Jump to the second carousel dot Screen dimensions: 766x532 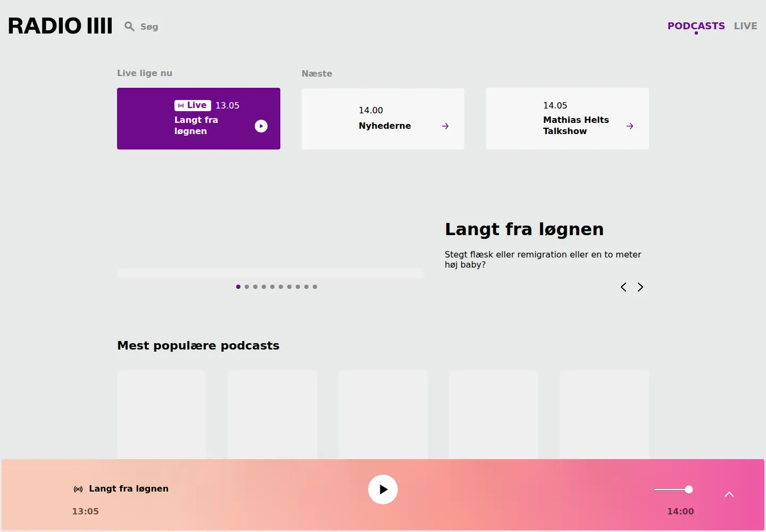coord(247,287)
